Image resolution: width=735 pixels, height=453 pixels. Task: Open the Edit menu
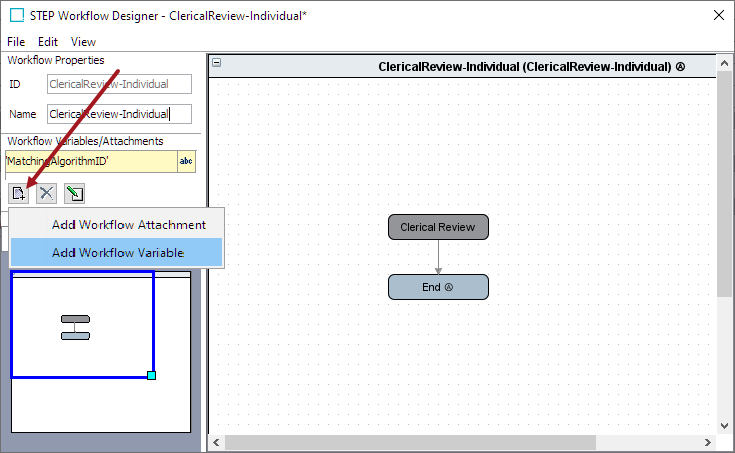click(48, 42)
